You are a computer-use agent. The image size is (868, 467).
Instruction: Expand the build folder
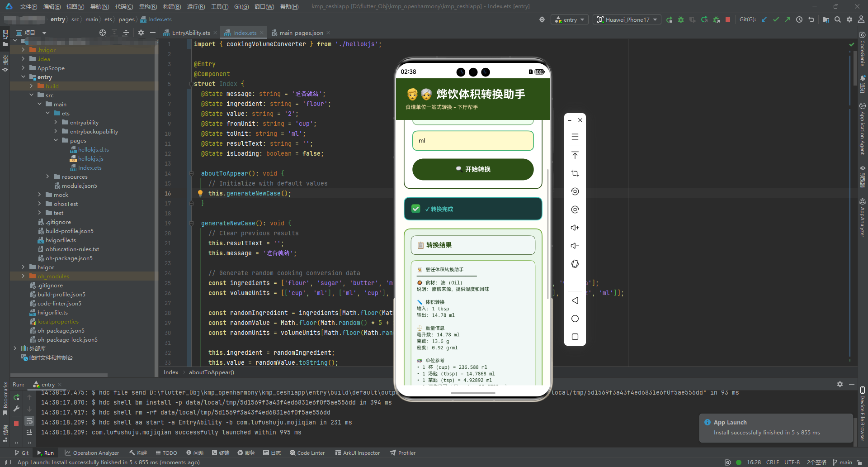tap(31, 86)
